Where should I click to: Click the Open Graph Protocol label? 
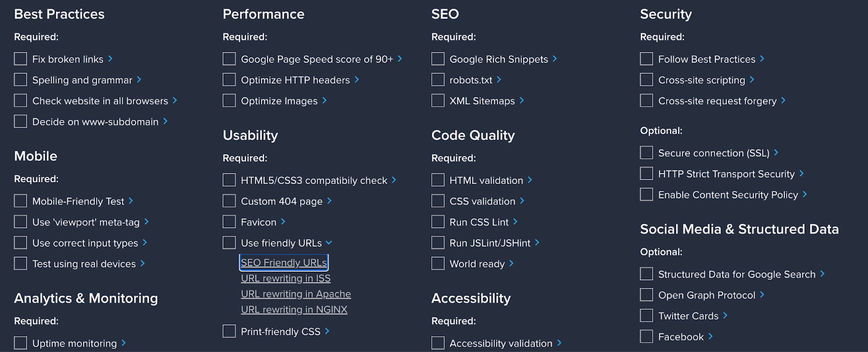pyautogui.click(x=707, y=296)
